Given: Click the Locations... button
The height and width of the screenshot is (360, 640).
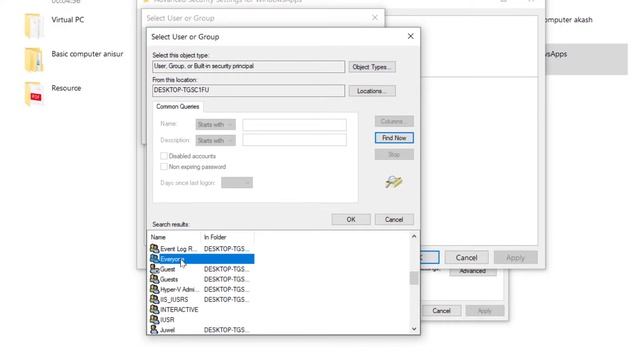Looking at the screenshot, I should [x=372, y=91].
